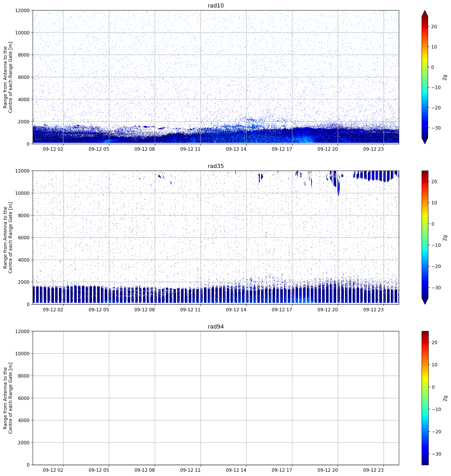The width and height of the screenshot is (451, 476).
Task: Click the 0 tick on rad94 colorbar
Action: point(433,387)
